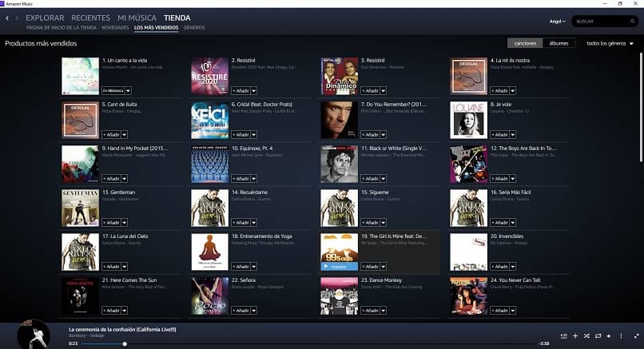
Task: Open the Resistiré 2020 album cover
Action: (209, 76)
